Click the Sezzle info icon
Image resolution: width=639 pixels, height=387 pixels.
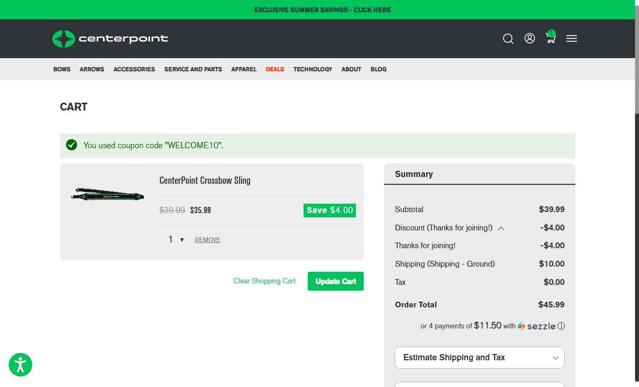pyautogui.click(x=561, y=326)
